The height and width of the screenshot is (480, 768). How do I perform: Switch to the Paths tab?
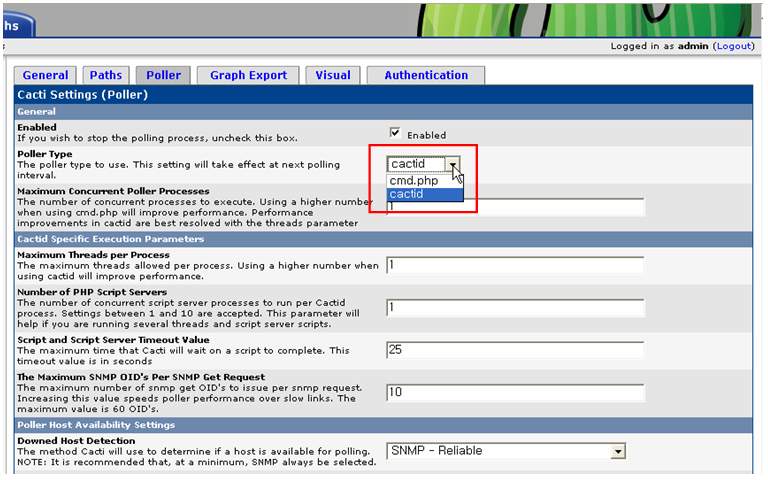coord(106,75)
